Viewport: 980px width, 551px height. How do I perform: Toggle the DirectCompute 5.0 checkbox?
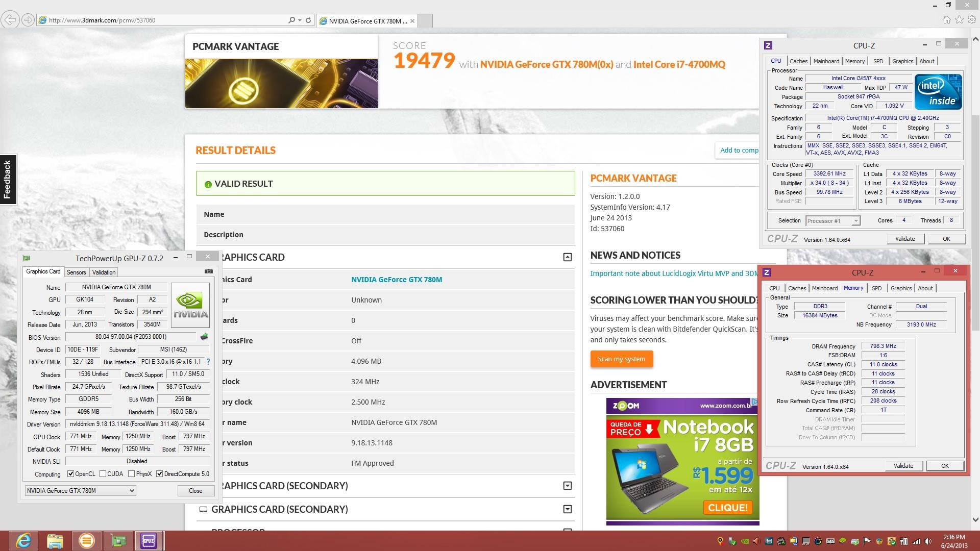(x=160, y=474)
